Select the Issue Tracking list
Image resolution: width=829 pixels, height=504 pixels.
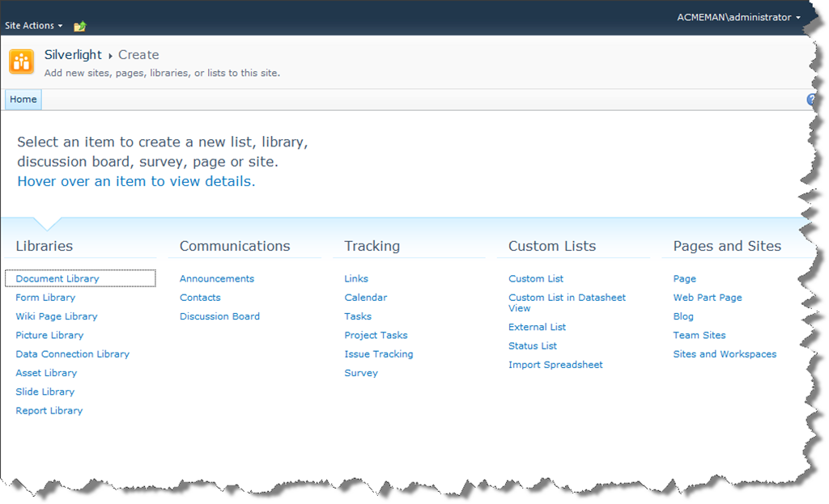[379, 354]
